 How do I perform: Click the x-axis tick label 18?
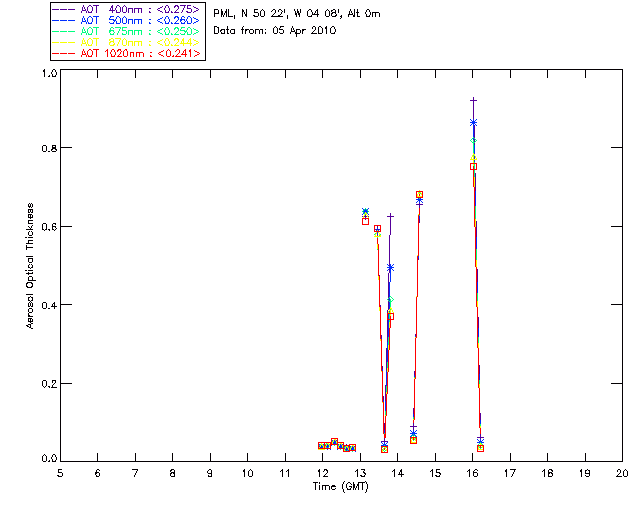pos(548,473)
